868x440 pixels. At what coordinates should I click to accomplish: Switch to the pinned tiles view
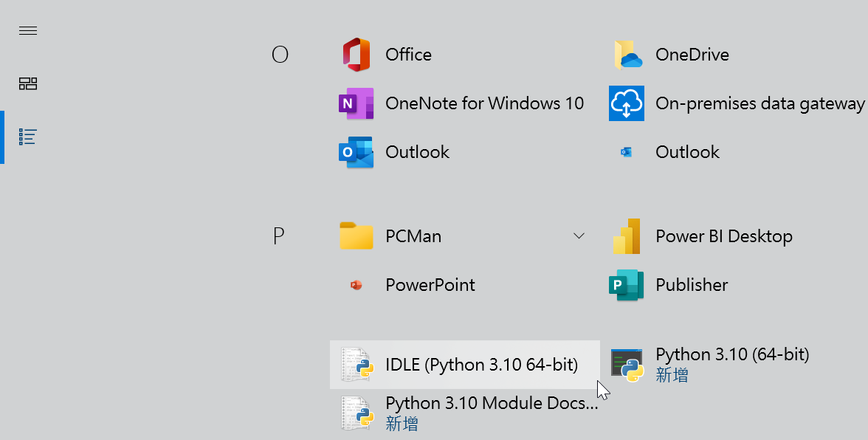point(28,83)
